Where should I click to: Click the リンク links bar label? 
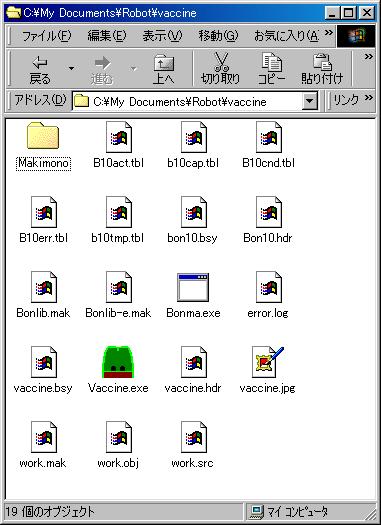tap(346, 100)
